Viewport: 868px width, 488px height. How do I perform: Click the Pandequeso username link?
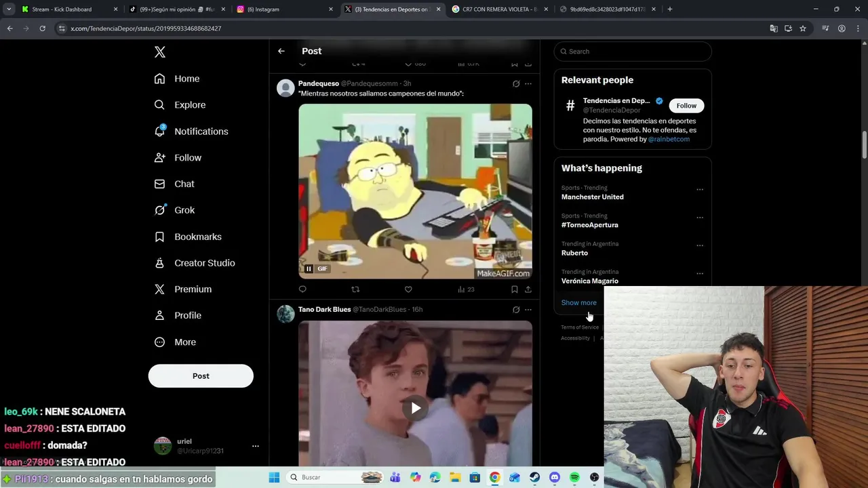pyautogui.click(x=319, y=83)
